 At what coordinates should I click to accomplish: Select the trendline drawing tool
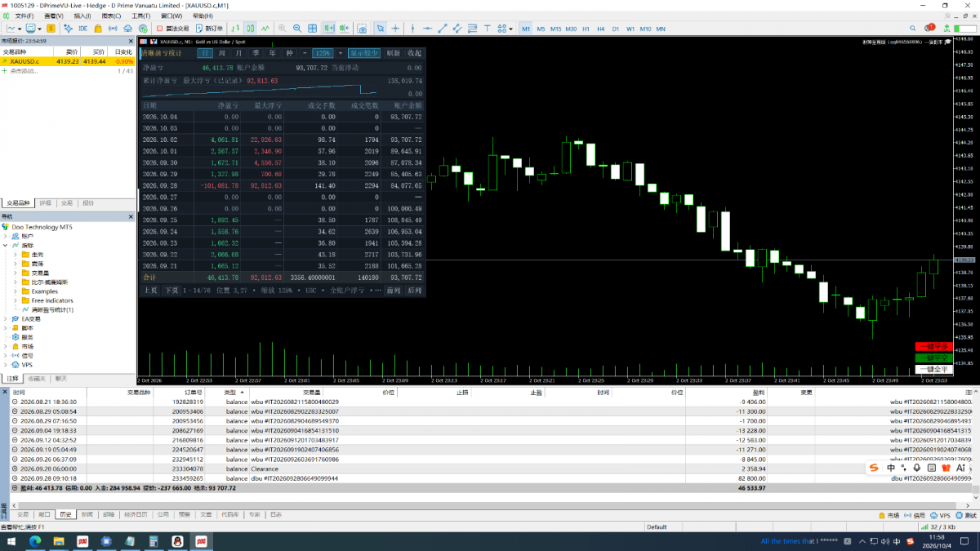[442, 29]
